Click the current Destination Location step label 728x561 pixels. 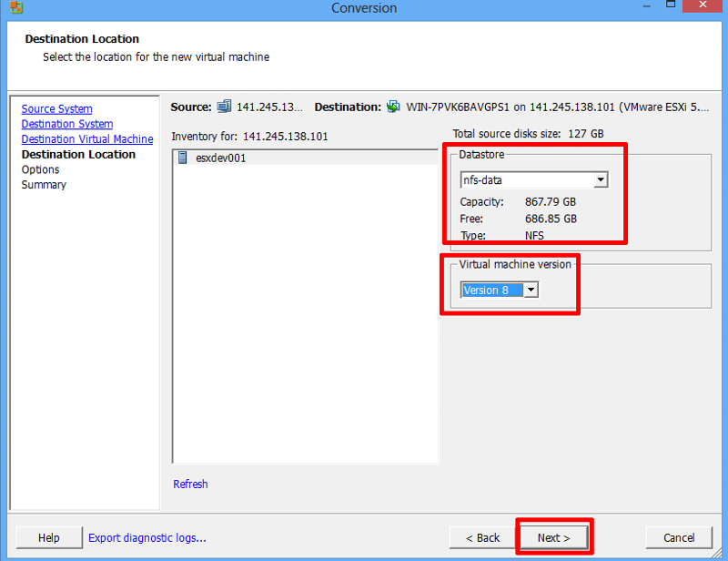click(78, 154)
